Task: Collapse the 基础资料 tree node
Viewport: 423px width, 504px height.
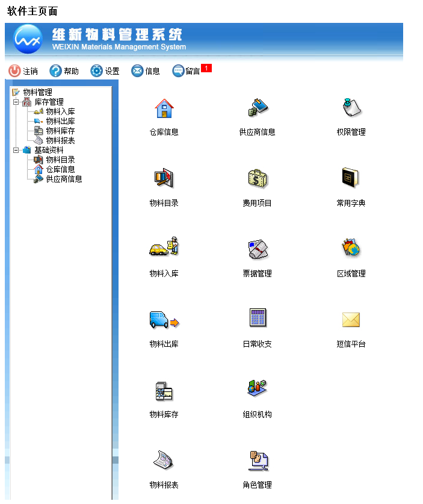Action: pyautogui.click(x=16, y=151)
